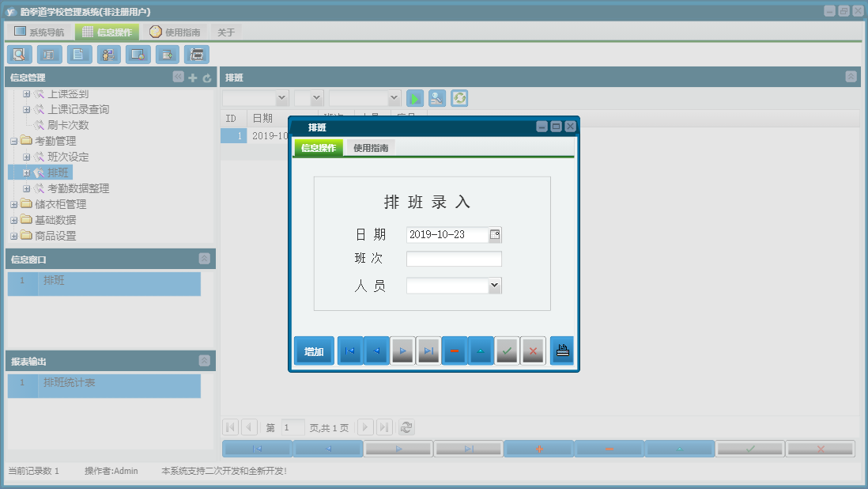
Task: Click the plus icon in 信息管理 header
Action: tap(193, 78)
